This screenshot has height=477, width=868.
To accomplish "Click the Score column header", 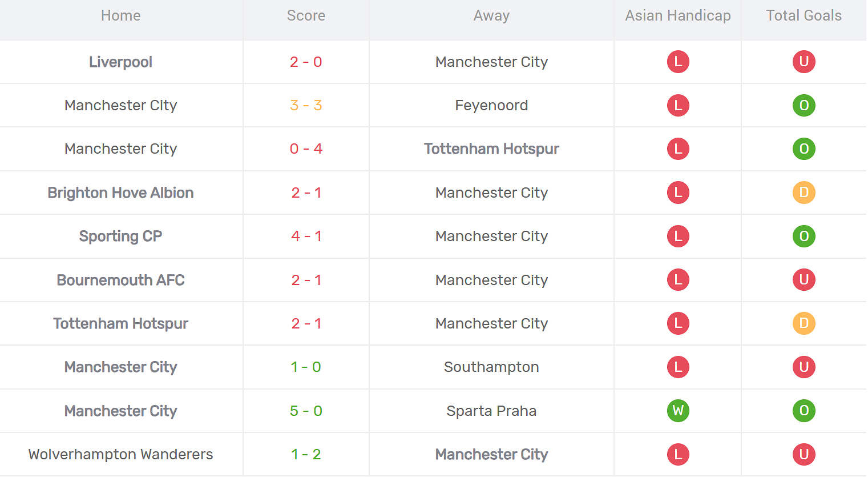I will pyautogui.click(x=306, y=15).
